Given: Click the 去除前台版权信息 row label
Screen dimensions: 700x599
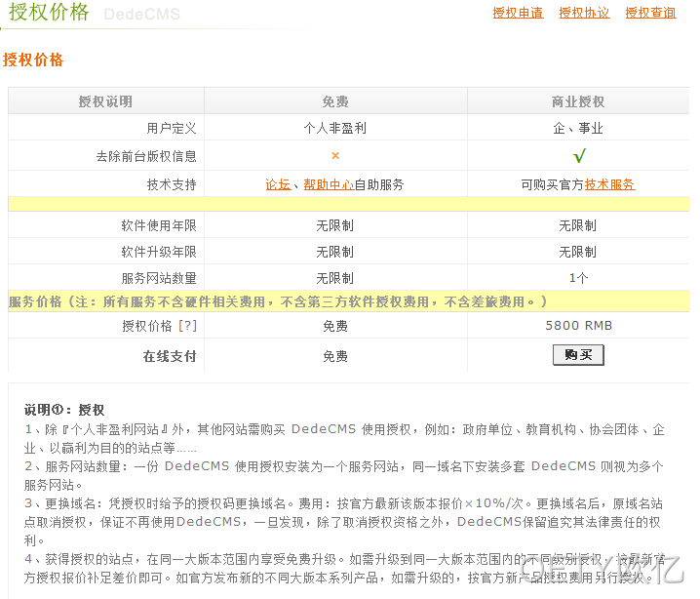Looking at the screenshot, I should coord(146,156).
